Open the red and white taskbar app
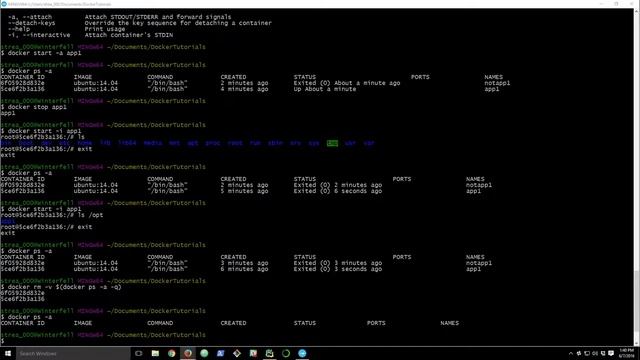The height and width of the screenshot is (360, 640). tap(253, 353)
